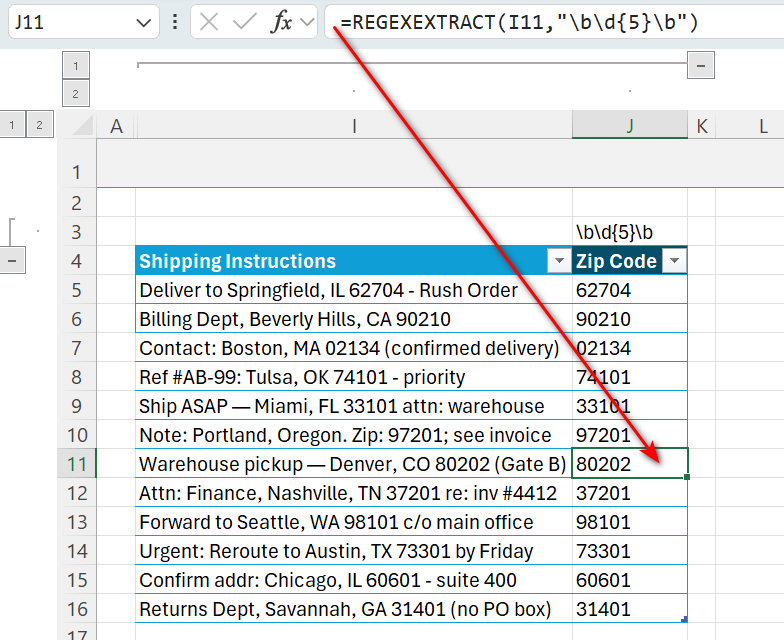This screenshot has height=640, width=784.
Task: Collapse the row group with minus button
Action: pyautogui.click(x=13, y=261)
